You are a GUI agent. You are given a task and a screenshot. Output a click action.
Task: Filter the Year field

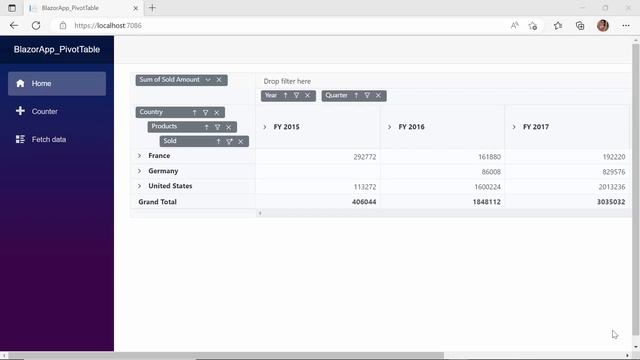point(297,96)
